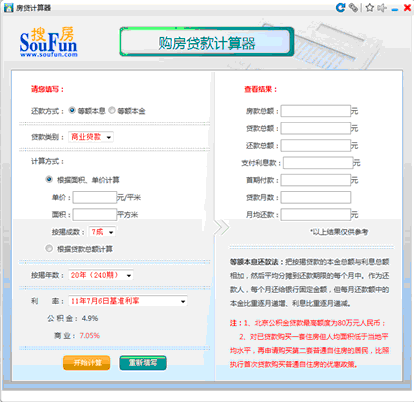Click the refresh icon in title bar
The image size is (414, 406).
[x=340, y=7]
